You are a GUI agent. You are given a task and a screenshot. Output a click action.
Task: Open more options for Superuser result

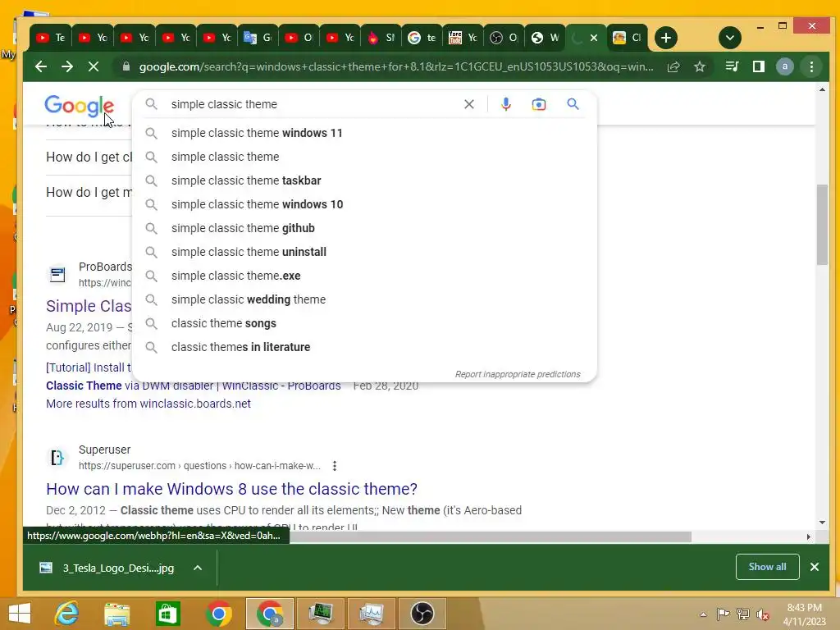(335, 466)
